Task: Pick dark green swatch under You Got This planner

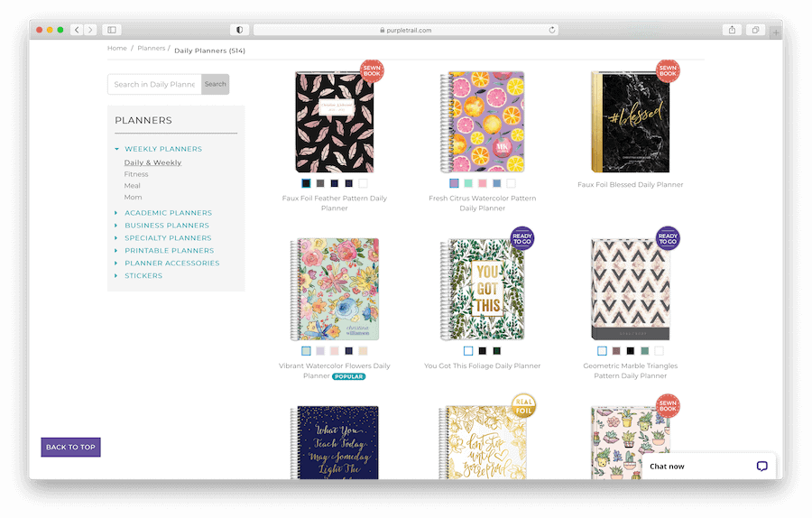Action: [x=496, y=351]
